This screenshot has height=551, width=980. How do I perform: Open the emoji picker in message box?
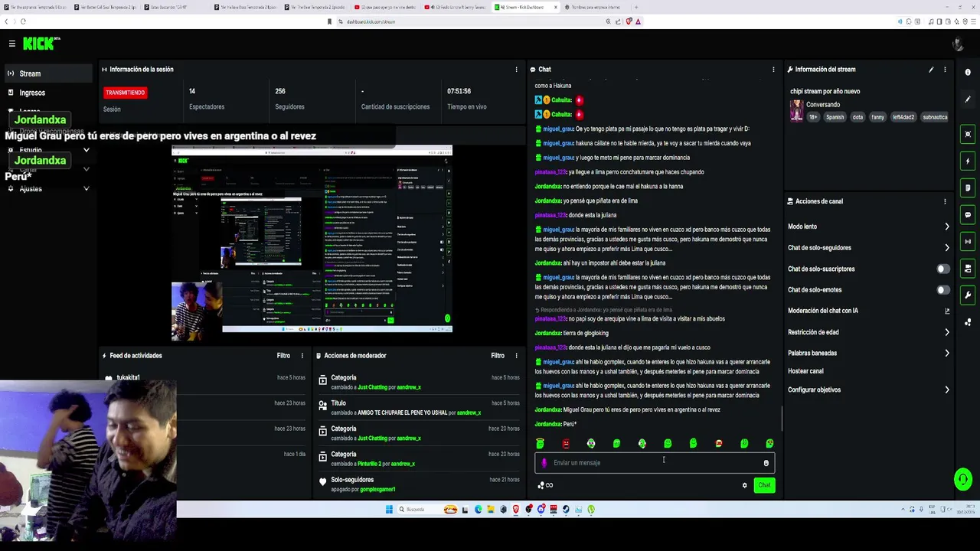point(766,463)
